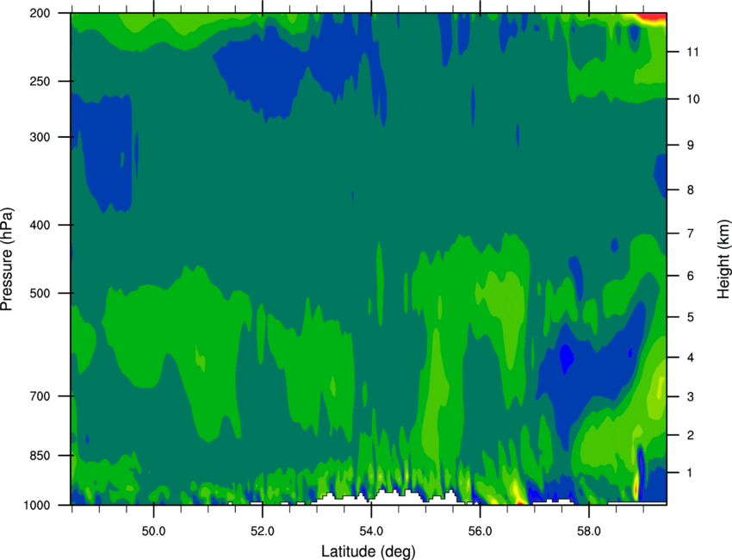This screenshot has height=560, width=732.
Task: Click the 500 pressure tick label
Action: click(x=40, y=293)
